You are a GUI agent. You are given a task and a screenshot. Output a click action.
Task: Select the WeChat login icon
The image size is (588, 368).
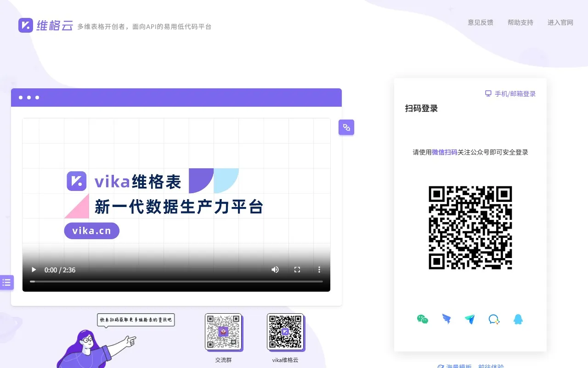423,319
